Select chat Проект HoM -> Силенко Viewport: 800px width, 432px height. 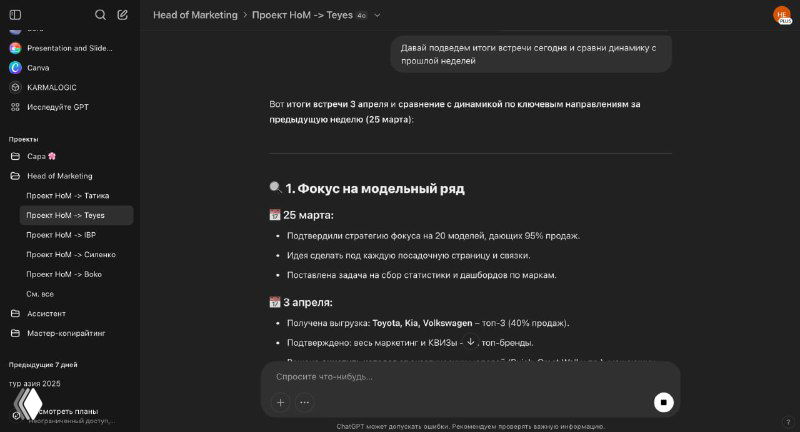point(71,255)
